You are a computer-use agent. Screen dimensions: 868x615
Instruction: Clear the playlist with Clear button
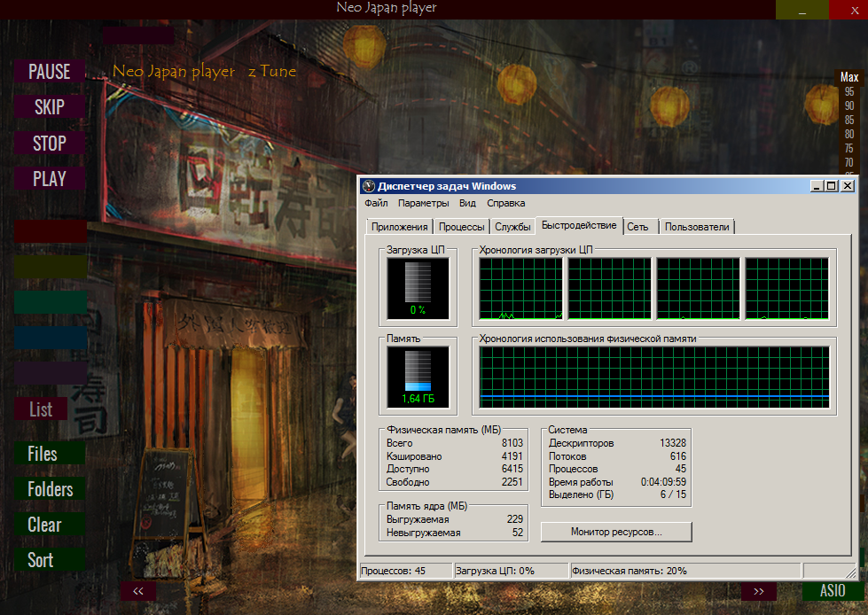(50, 525)
